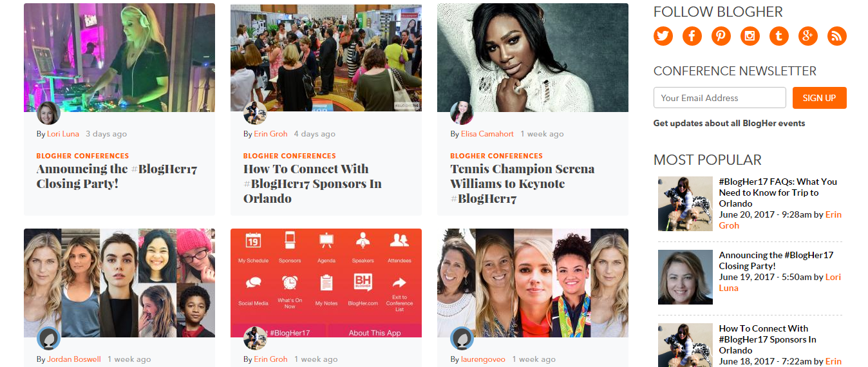Open the Serena Williams photo thumbnail

(x=533, y=57)
